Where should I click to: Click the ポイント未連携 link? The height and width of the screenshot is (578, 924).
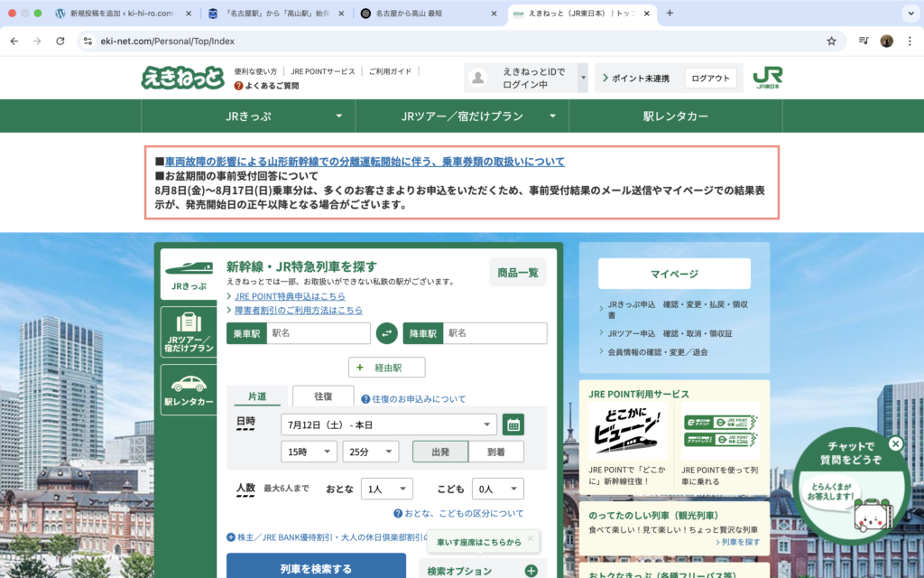coord(636,79)
